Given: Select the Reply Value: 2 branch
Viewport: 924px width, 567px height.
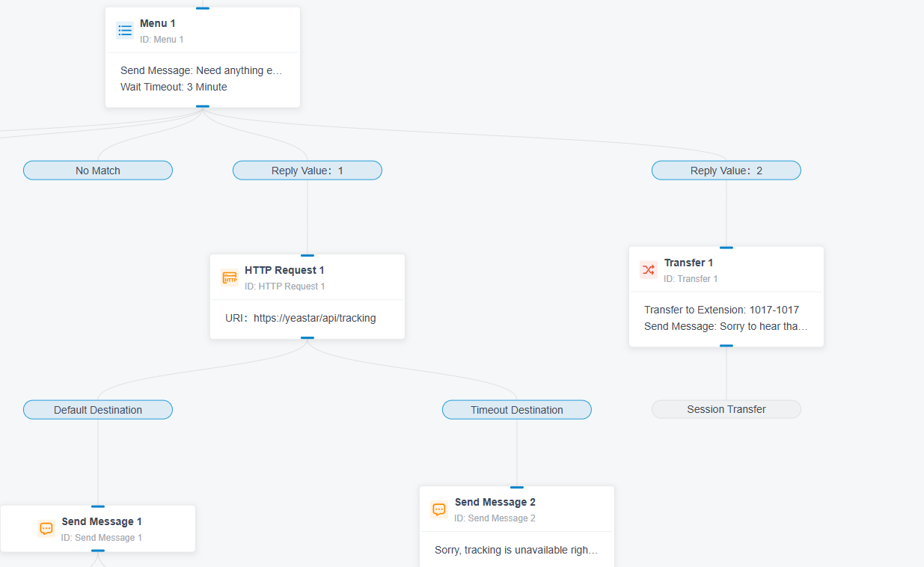Looking at the screenshot, I should (726, 171).
